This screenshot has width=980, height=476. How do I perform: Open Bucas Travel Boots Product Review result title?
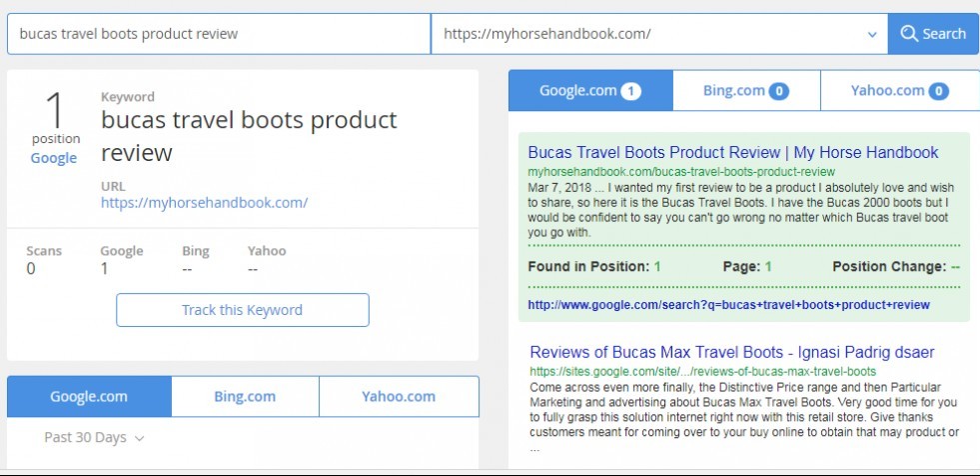tap(733, 152)
